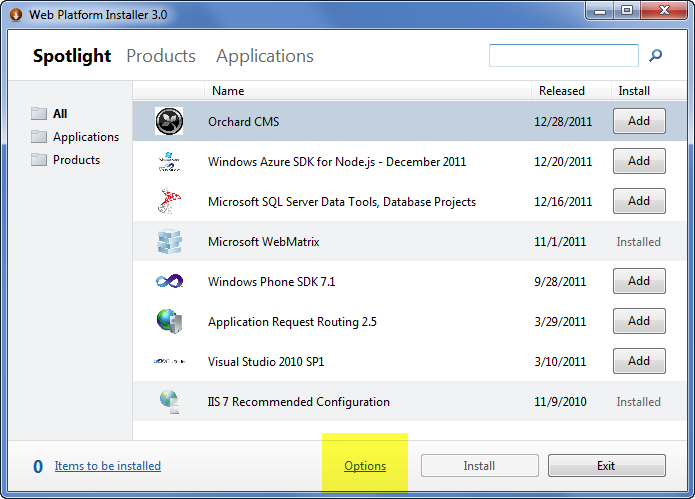Image resolution: width=695 pixels, height=499 pixels.
Task: Click the Install button at bottom
Action: [480, 466]
